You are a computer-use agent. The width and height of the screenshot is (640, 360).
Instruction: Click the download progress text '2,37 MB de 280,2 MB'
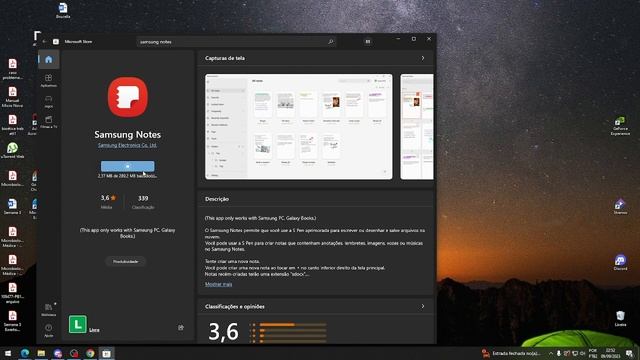[127, 176]
